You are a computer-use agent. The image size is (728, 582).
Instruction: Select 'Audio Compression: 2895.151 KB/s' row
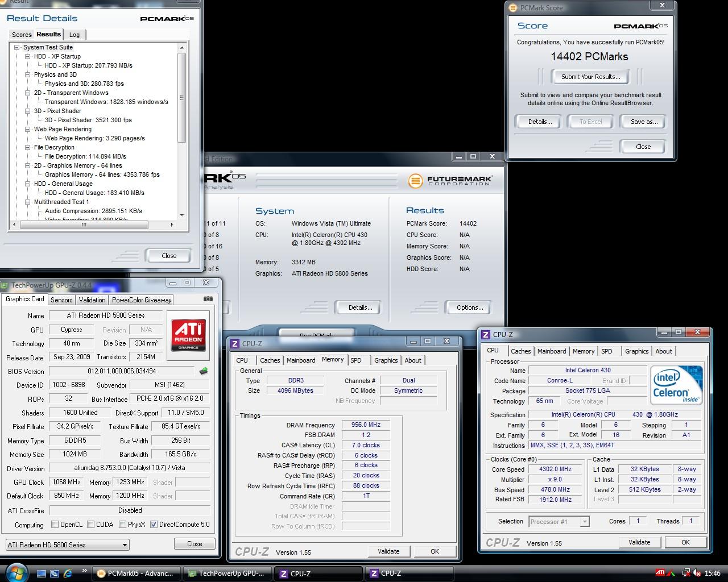tap(93, 211)
